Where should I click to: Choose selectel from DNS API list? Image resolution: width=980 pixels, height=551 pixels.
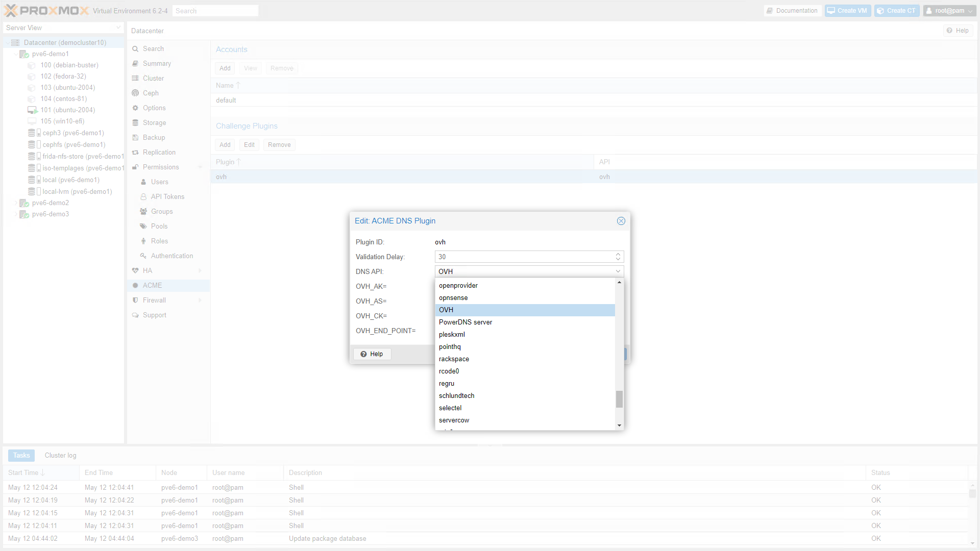[525, 408]
